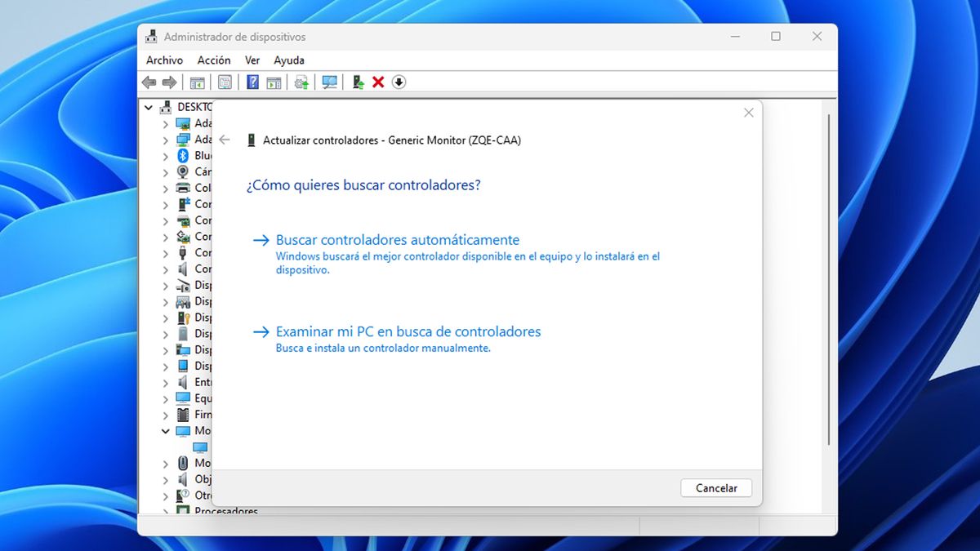Click the Disable device down-arrow icon
The width and height of the screenshot is (980, 551).
click(399, 82)
